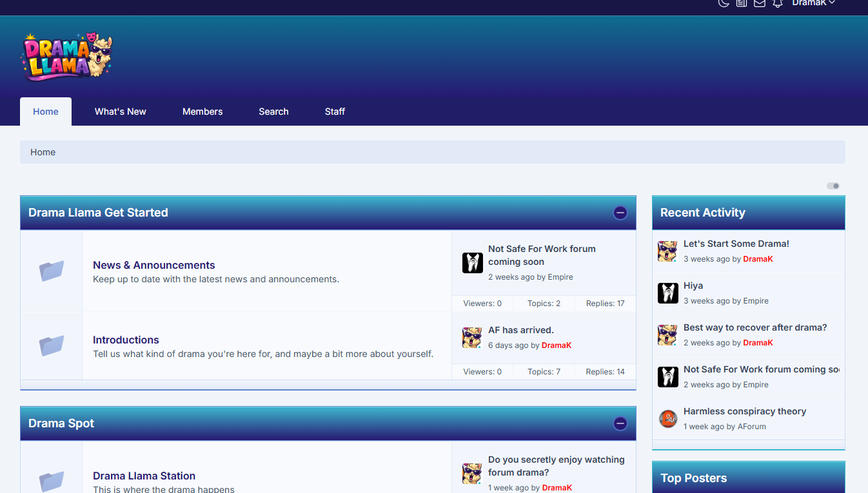868x493 pixels.
Task: Open the notifications bell
Action: (x=778, y=3)
